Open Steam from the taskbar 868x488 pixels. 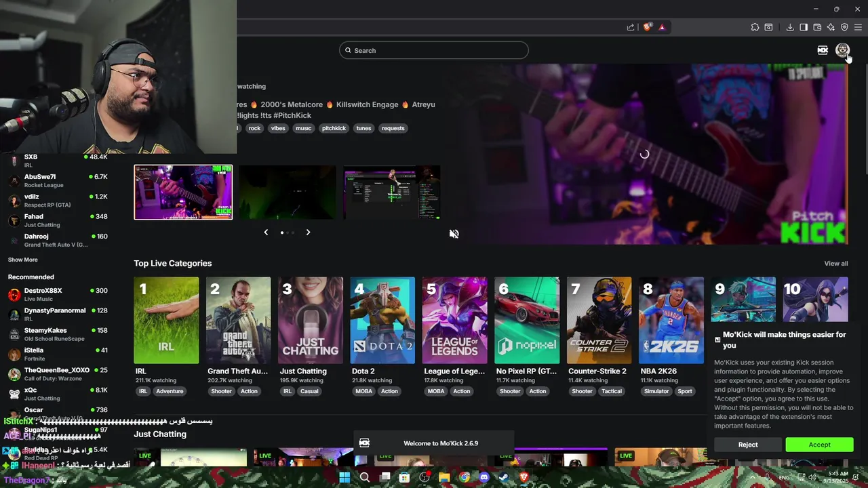504,478
